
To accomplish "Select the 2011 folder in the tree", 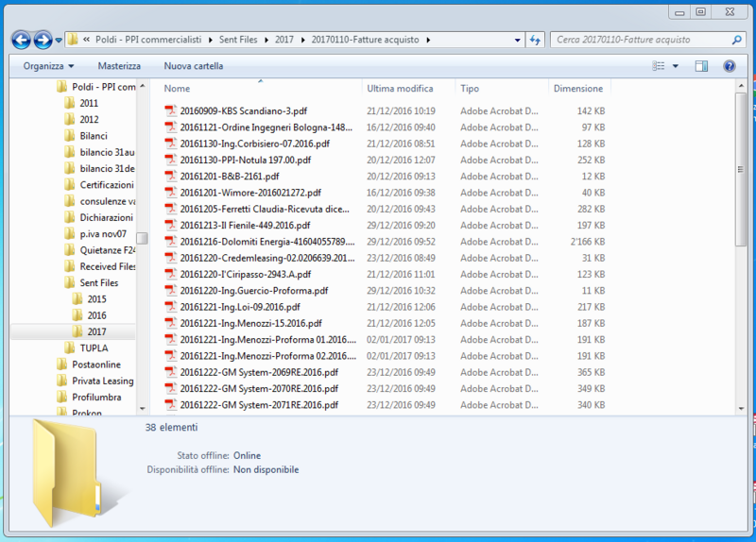I will 89,103.
